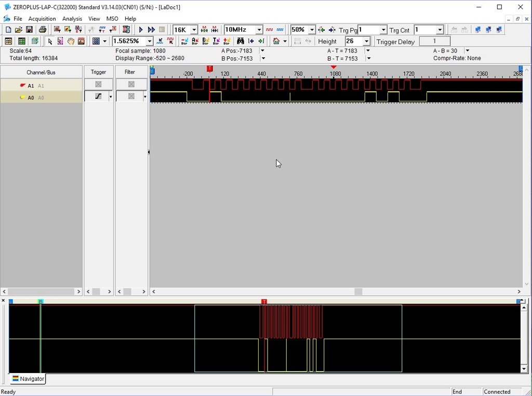Open the MSO menu

[112, 19]
